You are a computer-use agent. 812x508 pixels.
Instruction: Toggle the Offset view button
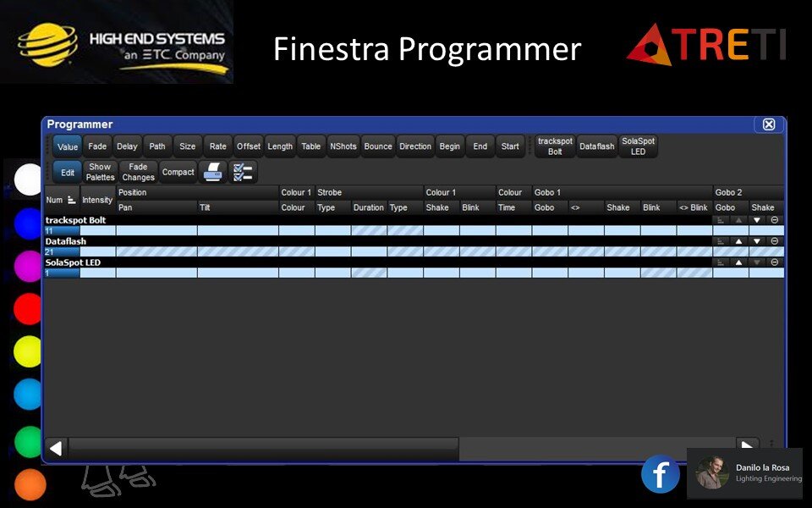point(249,146)
